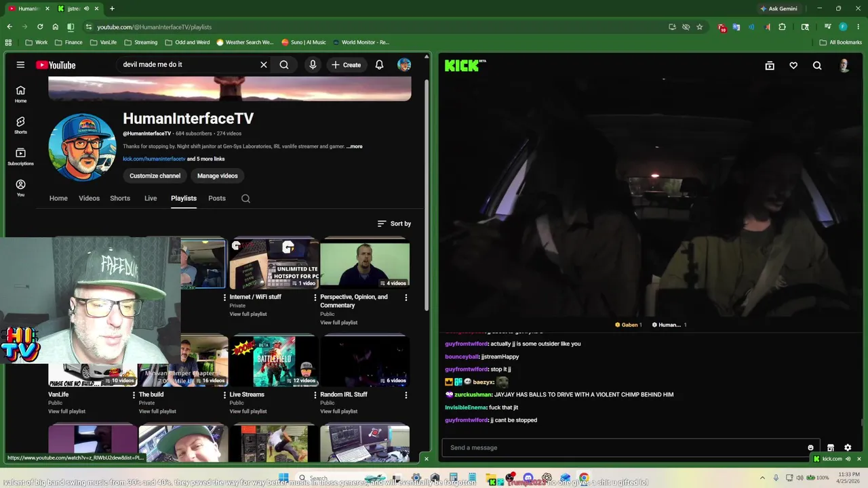Open the Sort by dropdown
The image size is (868, 488).
(394, 224)
